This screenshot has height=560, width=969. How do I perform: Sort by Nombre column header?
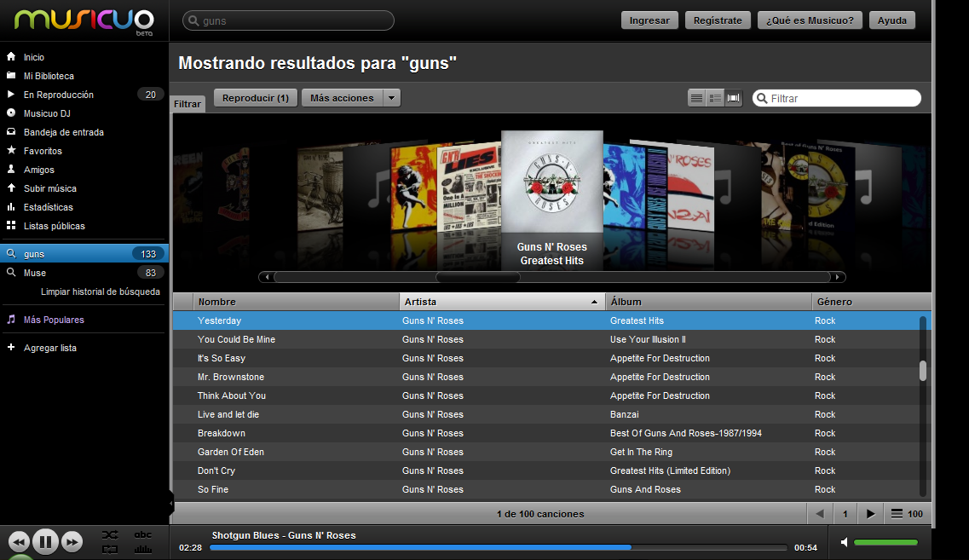tap(296, 302)
